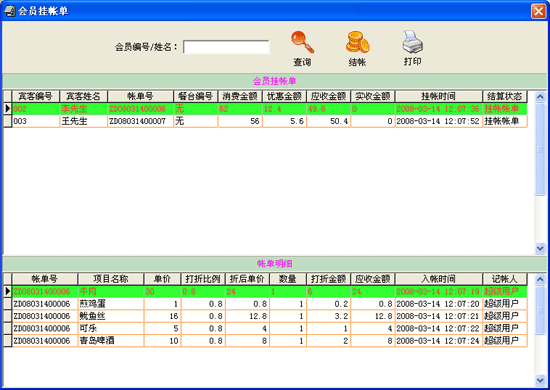Viewport: 550px width, 390px height.
Task: Click the 打折比例 column header
Action: (203, 279)
